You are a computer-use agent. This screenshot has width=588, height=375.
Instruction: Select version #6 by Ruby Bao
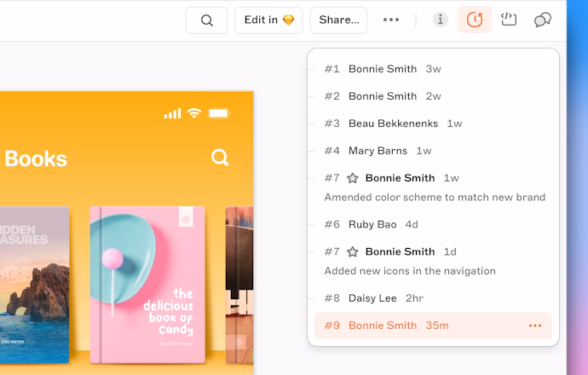pos(372,224)
